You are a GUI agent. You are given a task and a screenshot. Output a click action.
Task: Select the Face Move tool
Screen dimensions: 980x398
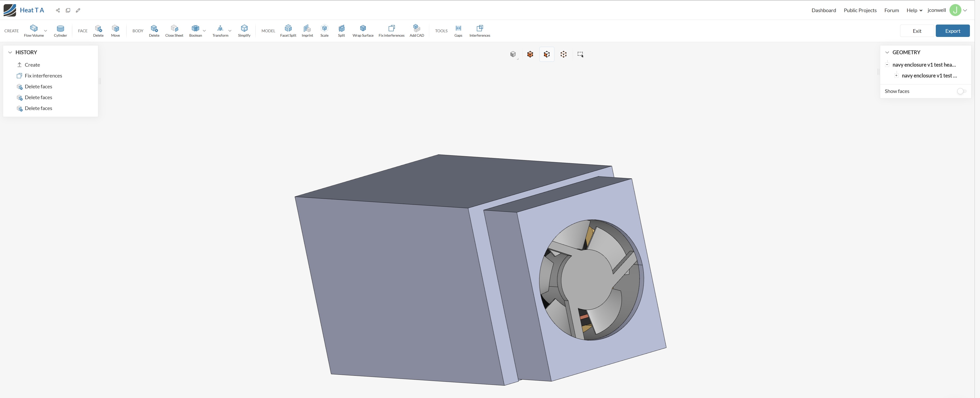pyautogui.click(x=115, y=31)
